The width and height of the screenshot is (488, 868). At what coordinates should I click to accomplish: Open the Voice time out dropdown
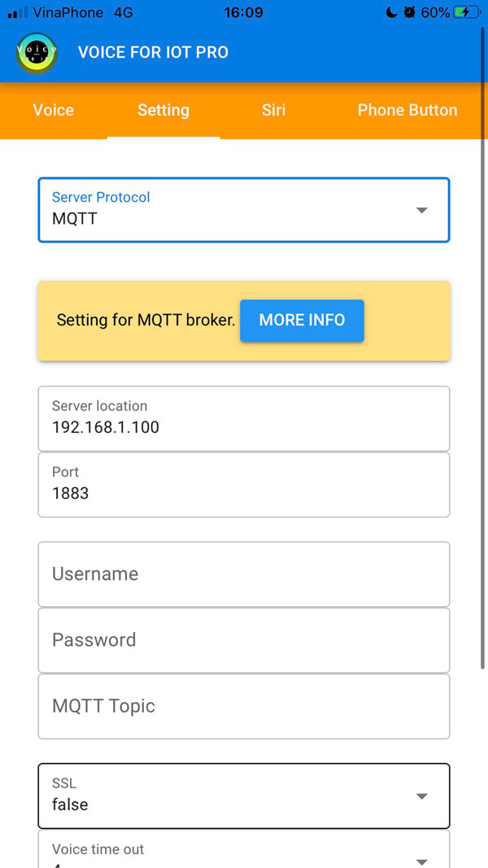tap(421, 859)
